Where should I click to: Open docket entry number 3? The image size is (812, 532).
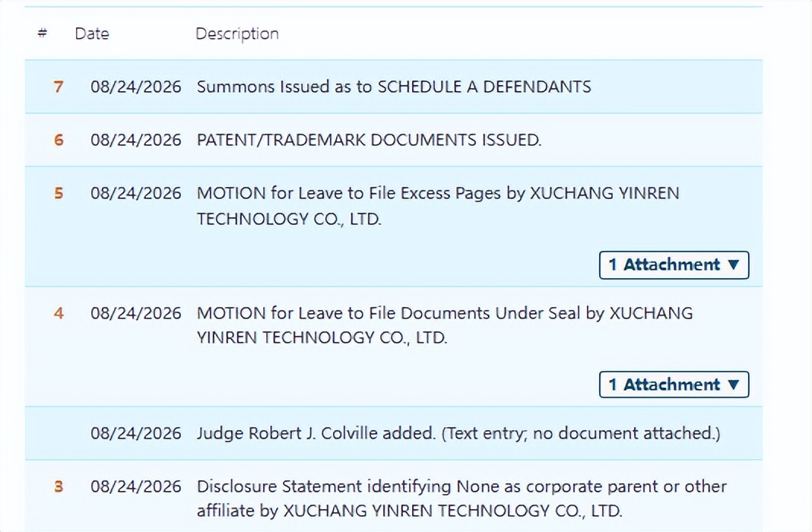[x=59, y=486]
